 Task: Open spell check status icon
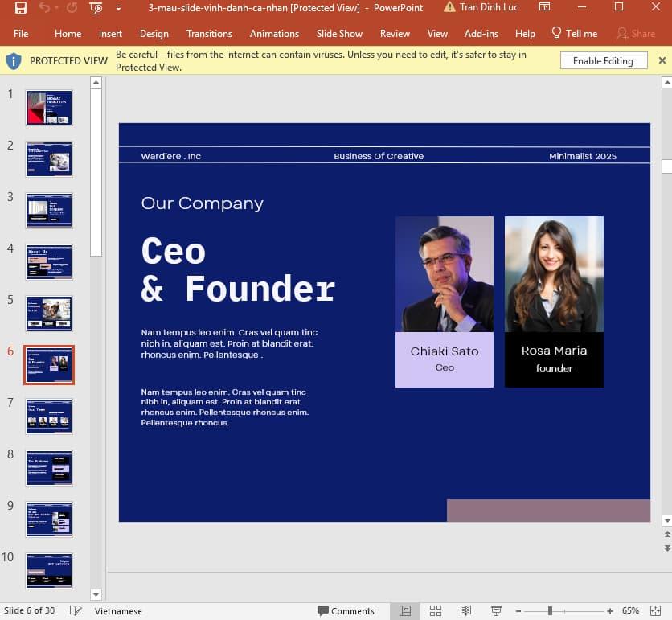(x=76, y=610)
